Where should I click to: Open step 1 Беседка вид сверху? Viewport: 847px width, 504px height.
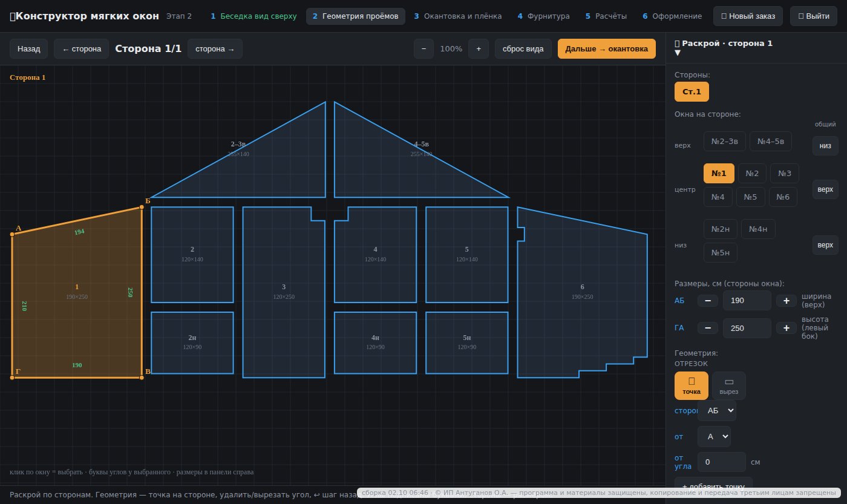click(x=254, y=16)
